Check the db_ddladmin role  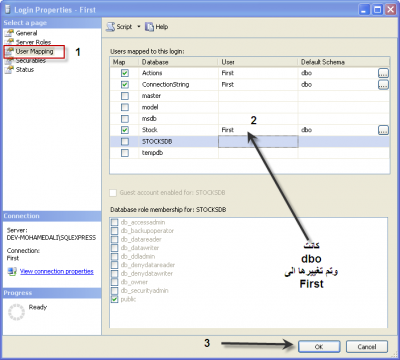point(114,256)
